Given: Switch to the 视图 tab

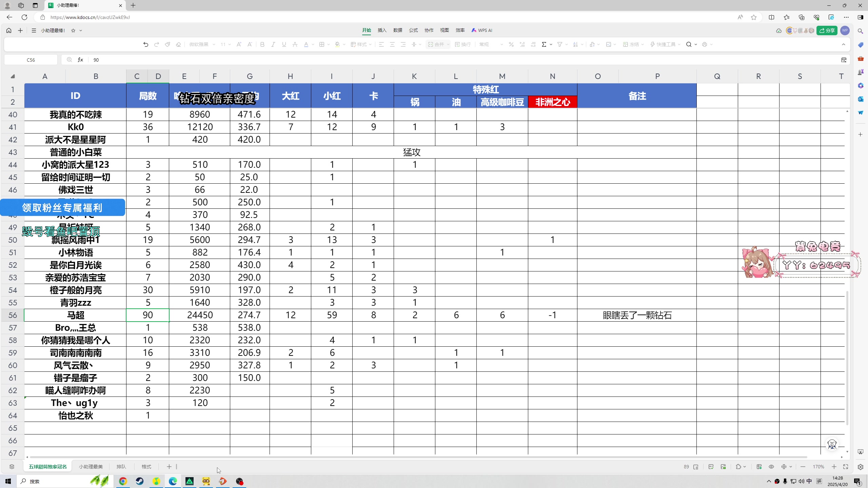Looking at the screenshot, I should [x=445, y=30].
